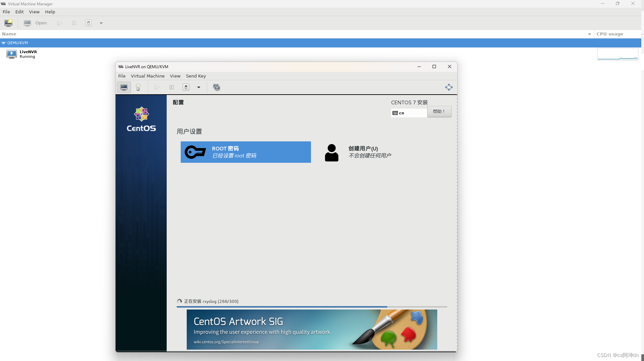Click the CentOS logo in sidebar

(141, 119)
